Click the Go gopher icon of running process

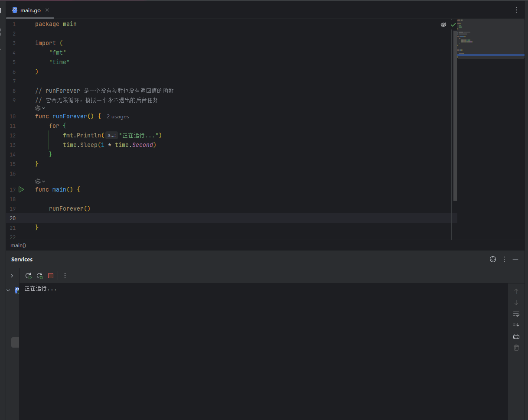pos(17,290)
